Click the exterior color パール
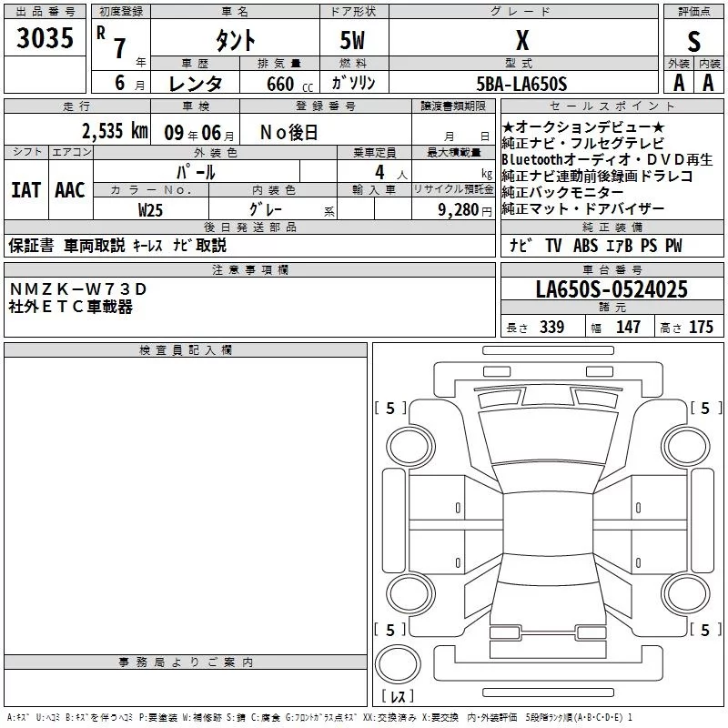The image size is (728, 728). (196, 172)
